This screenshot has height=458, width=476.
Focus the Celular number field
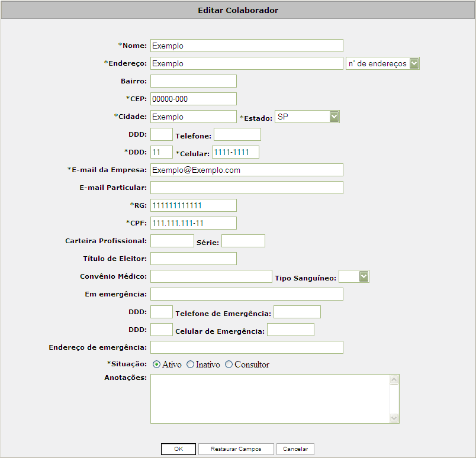[236, 152]
